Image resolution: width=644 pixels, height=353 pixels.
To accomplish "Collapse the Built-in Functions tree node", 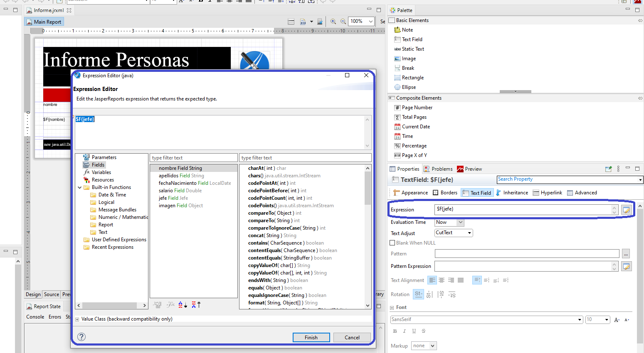I will click(x=80, y=188).
